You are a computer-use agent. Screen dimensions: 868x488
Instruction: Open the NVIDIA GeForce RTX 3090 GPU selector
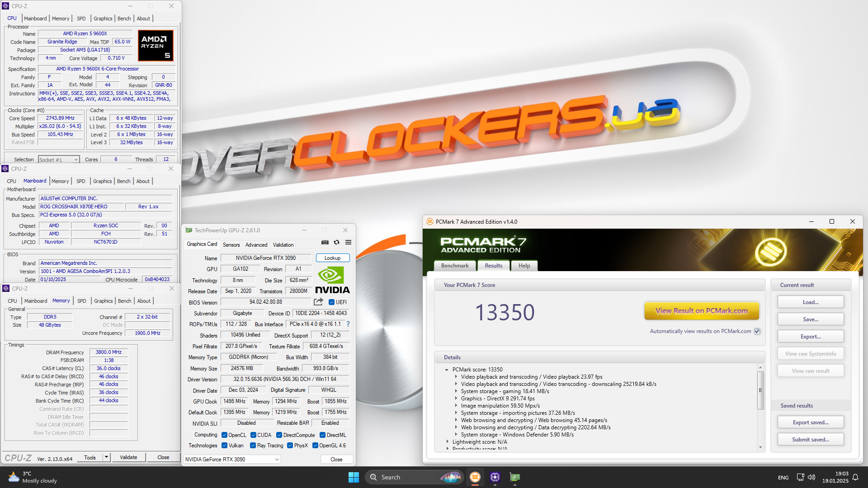pyautogui.click(x=232, y=460)
